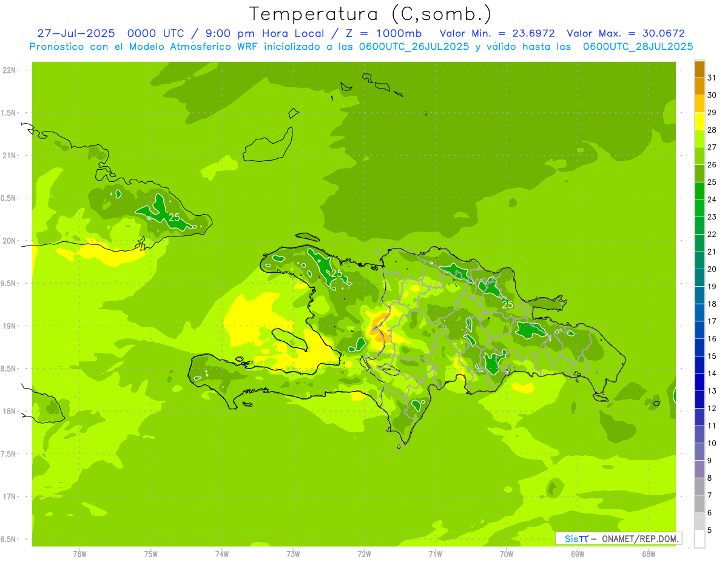
Task: Click the gray swatch between legend 6 and 7
Action: pos(699,504)
